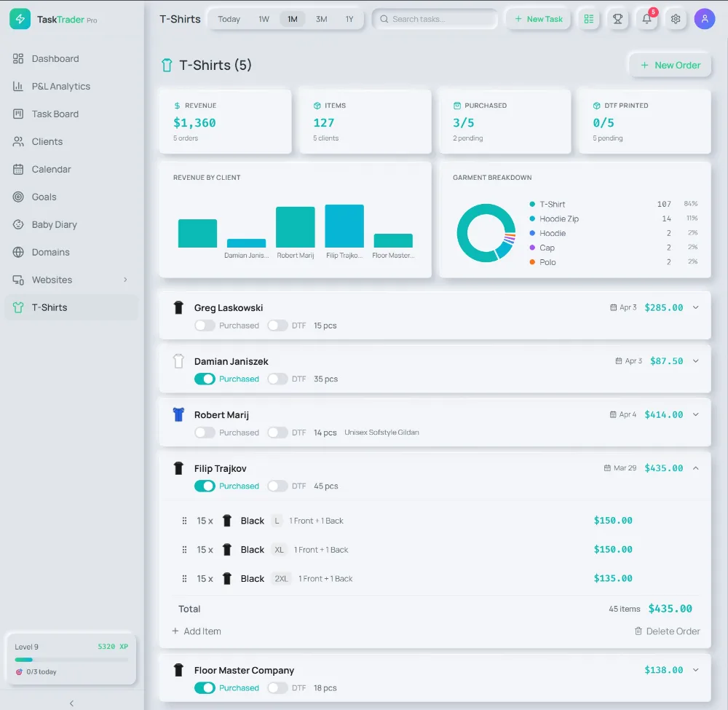Click the trophy achievements icon
Image resolution: width=728 pixels, height=710 pixels.
(617, 19)
